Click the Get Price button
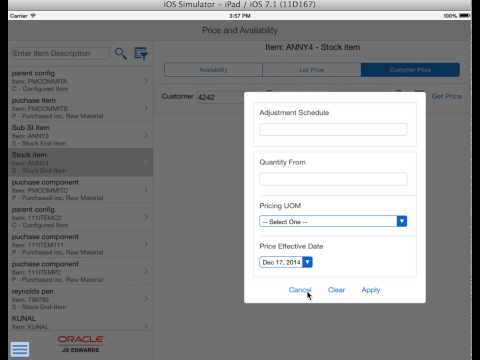Viewport: 480px width, 360px height. click(x=447, y=96)
